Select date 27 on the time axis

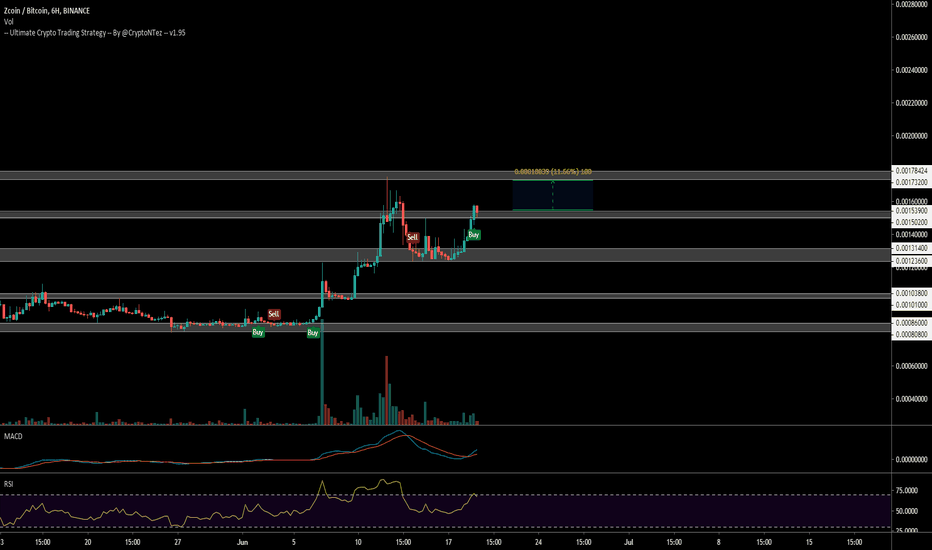tap(178, 542)
